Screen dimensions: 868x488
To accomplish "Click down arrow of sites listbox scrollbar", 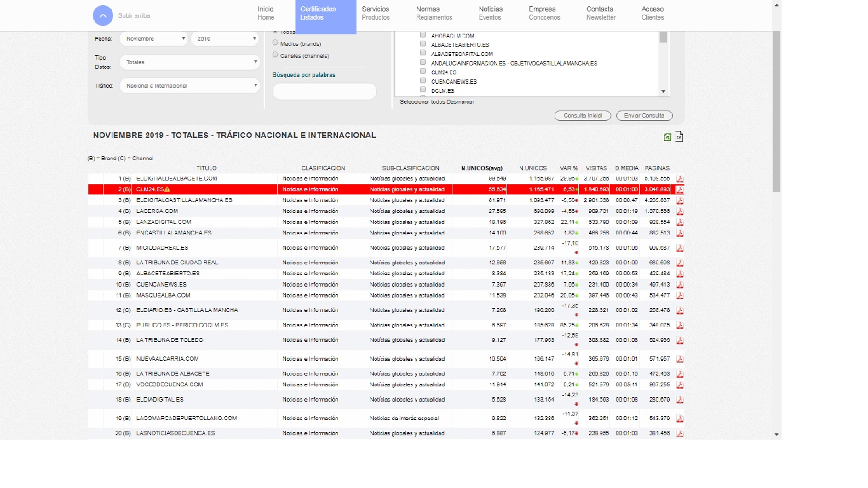I will point(663,91).
